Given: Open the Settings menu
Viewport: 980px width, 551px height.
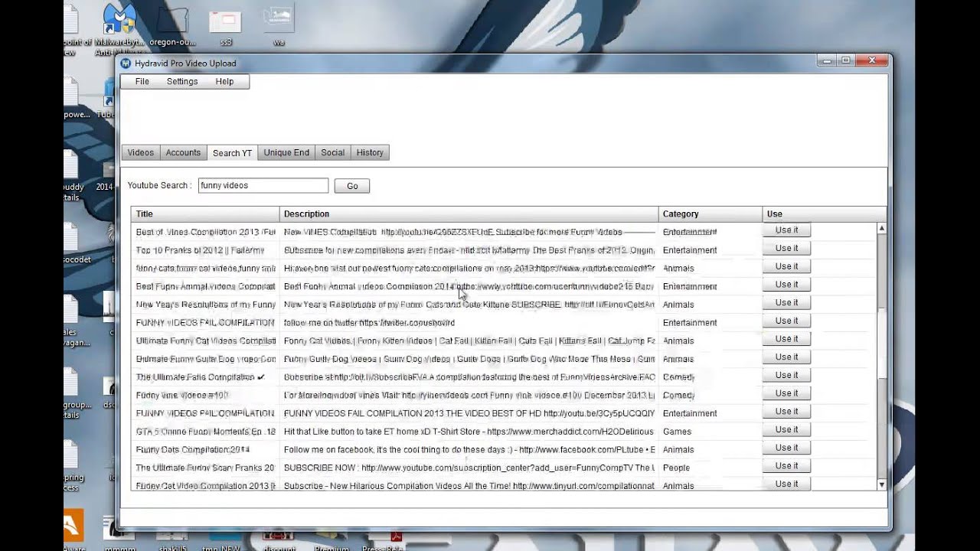Looking at the screenshot, I should point(182,81).
